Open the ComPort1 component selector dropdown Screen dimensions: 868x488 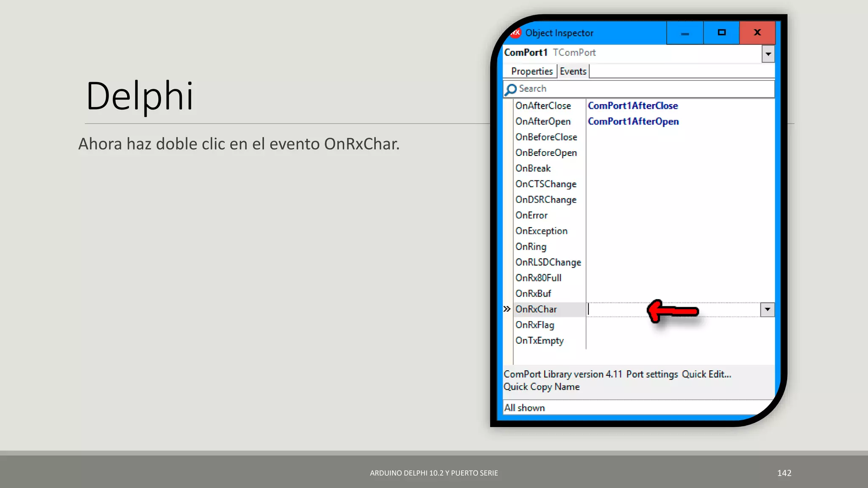pos(768,54)
